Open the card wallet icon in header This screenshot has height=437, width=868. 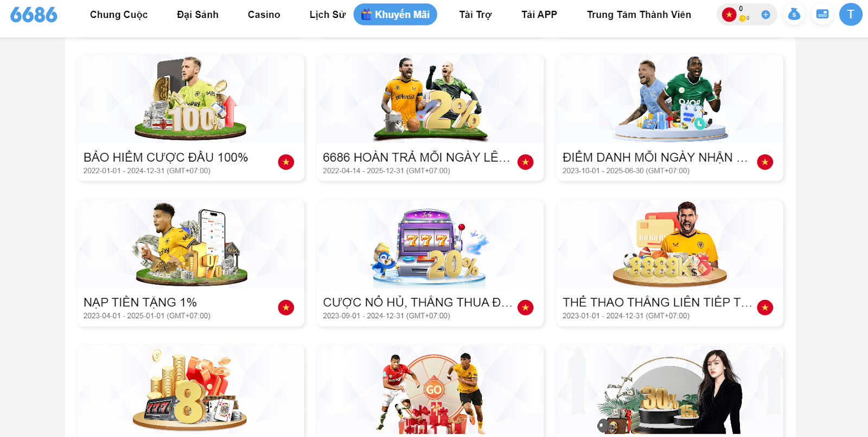click(822, 15)
